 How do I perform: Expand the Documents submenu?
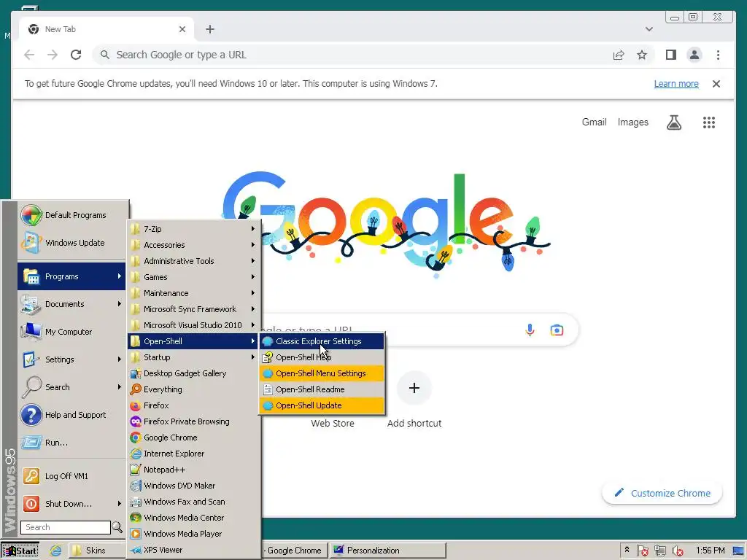(71, 304)
